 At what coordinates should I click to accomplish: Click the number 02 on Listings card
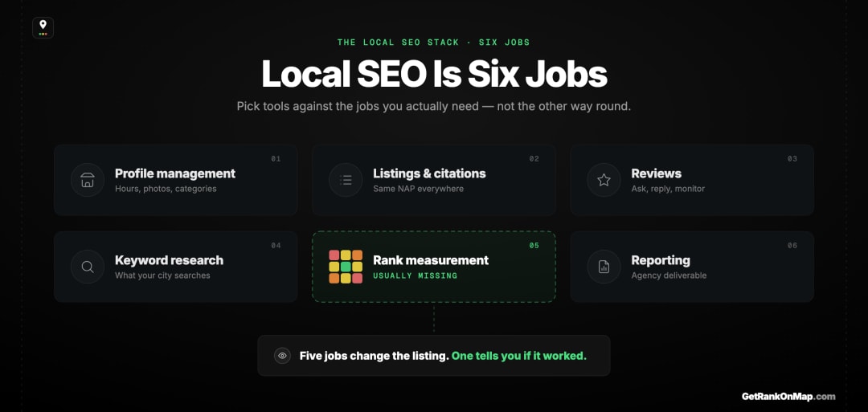[x=534, y=159]
